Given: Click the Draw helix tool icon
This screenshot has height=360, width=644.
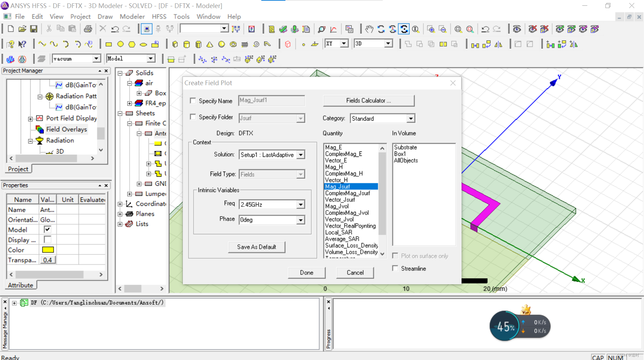Looking at the screenshot, I should click(x=245, y=44).
